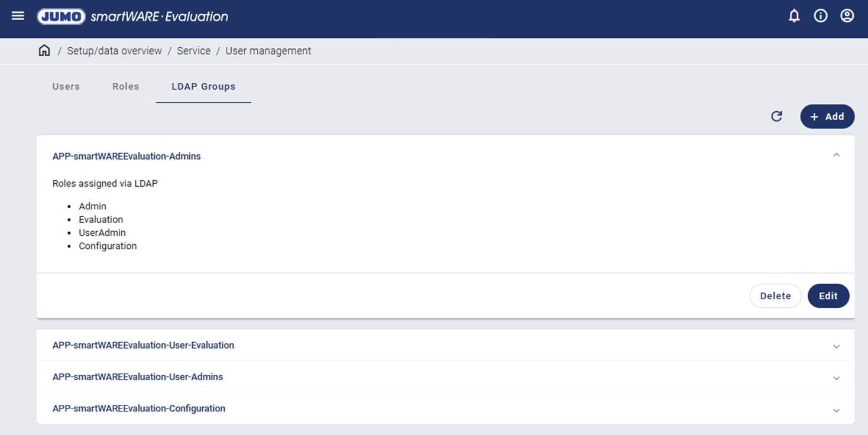Expand the APP-smartWAREEvaluation-Configuration chevron
868x435 pixels.
[836, 410]
